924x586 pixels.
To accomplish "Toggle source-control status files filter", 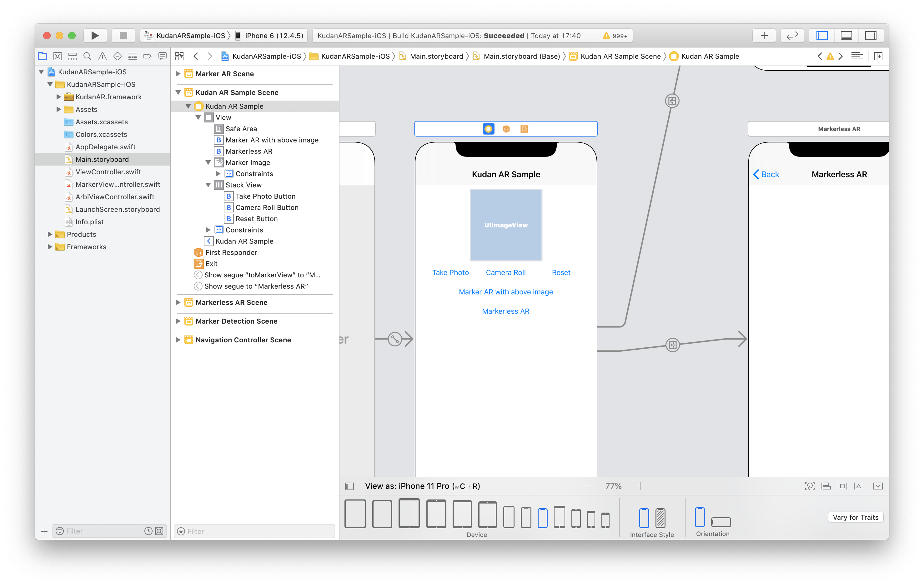I will point(159,531).
